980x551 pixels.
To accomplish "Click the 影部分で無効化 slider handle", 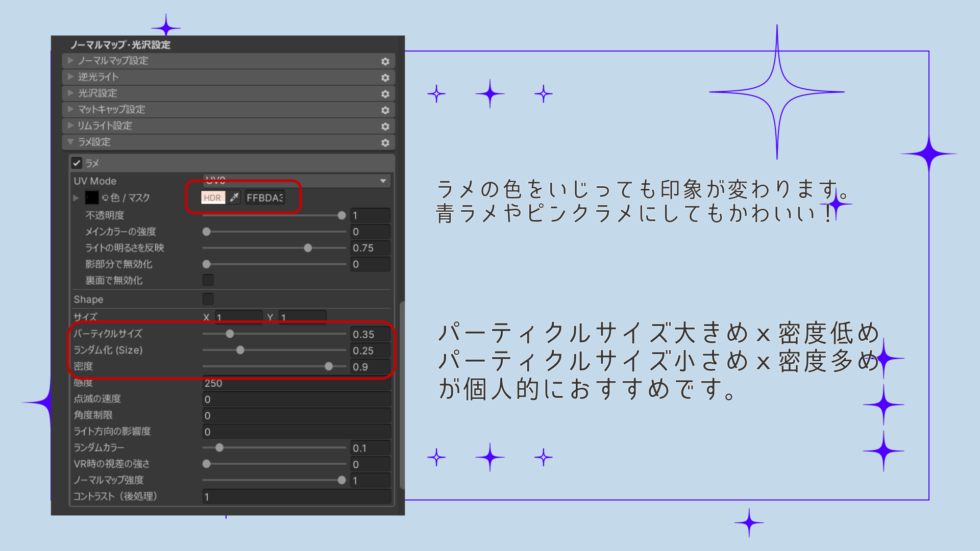I will coord(207,264).
